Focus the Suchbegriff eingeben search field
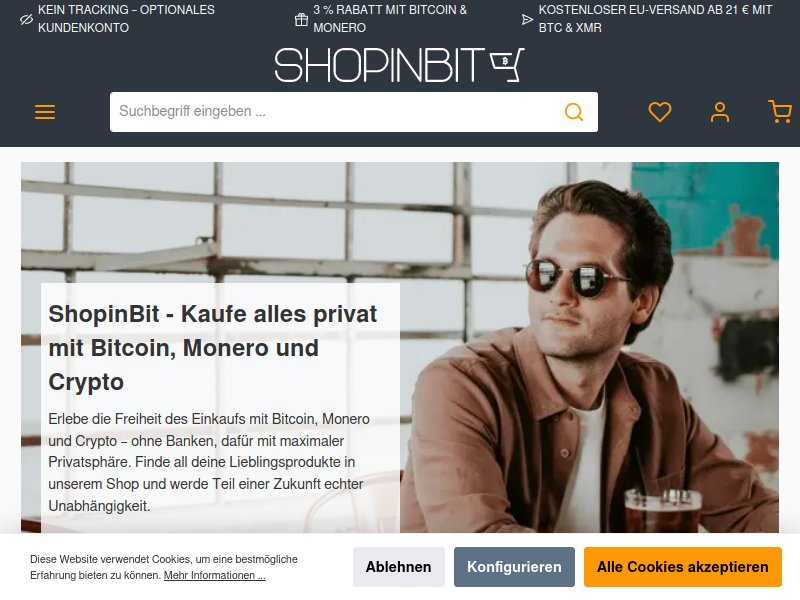Screen dimensions: 800x600 (x=337, y=112)
